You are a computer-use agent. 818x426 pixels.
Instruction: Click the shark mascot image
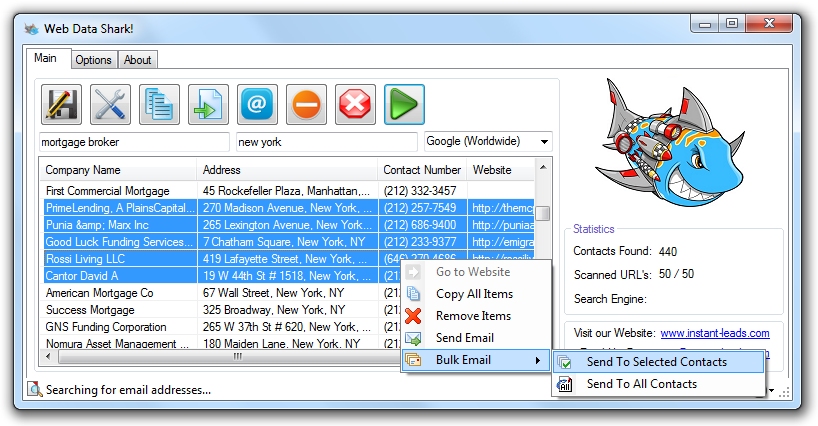click(x=669, y=142)
